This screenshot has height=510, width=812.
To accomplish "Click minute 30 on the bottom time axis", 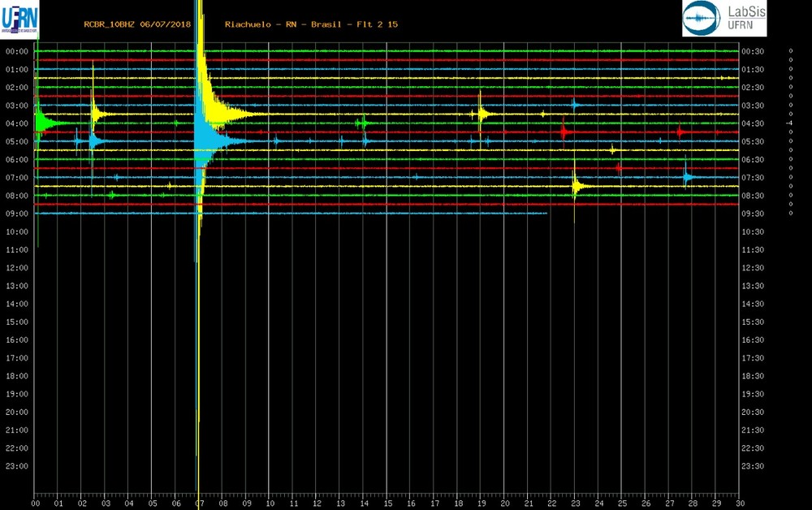I will [x=741, y=504].
